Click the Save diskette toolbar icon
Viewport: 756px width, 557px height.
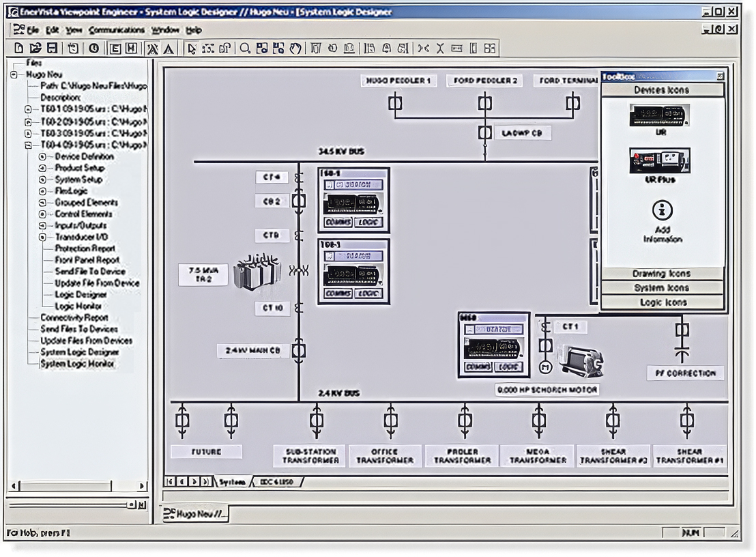tap(52, 48)
